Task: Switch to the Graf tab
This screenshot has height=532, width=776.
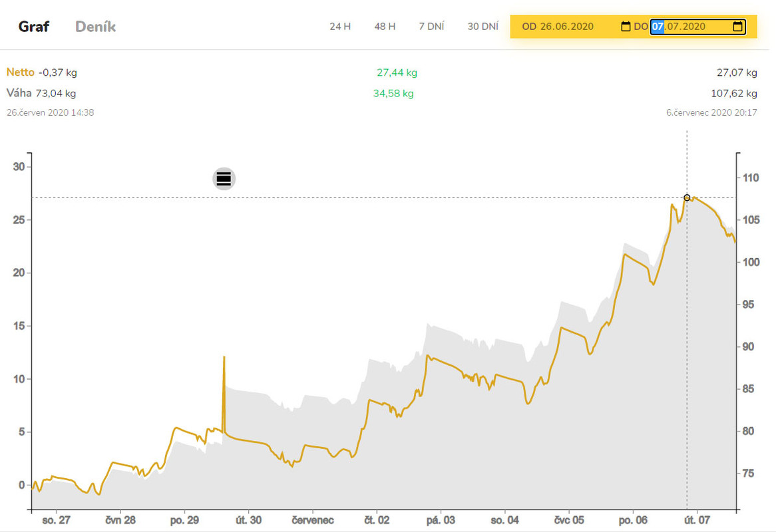Action: [x=34, y=27]
